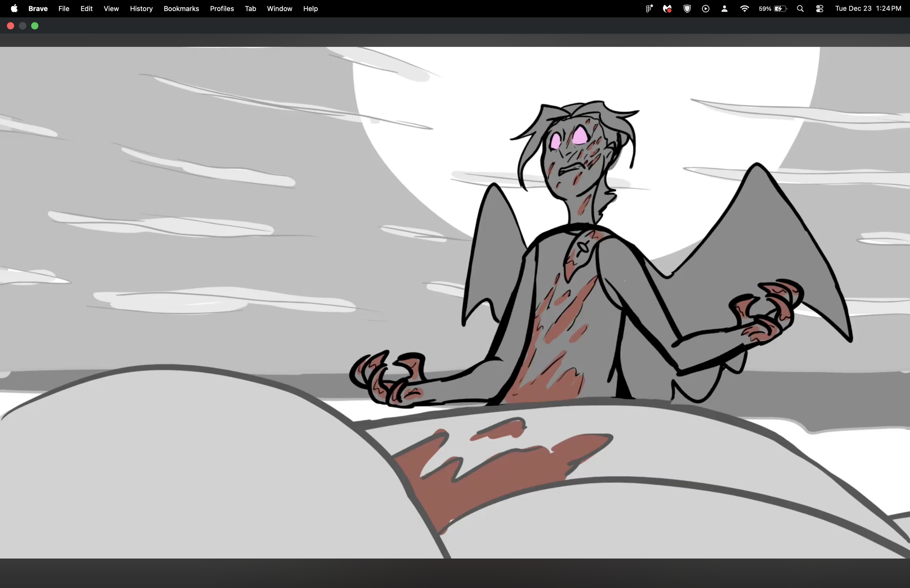Click the Malwarebytes menu bar icon
This screenshot has height=588, width=910.
pyautogui.click(x=667, y=8)
